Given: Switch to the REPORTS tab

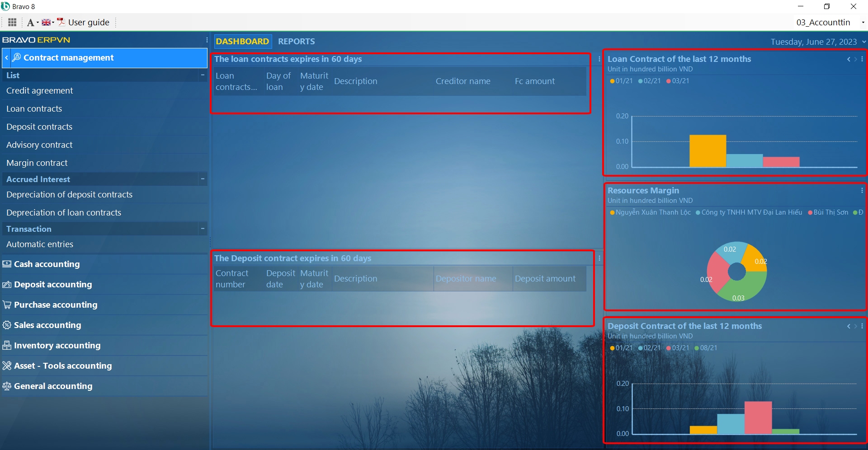Looking at the screenshot, I should click(296, 42).
